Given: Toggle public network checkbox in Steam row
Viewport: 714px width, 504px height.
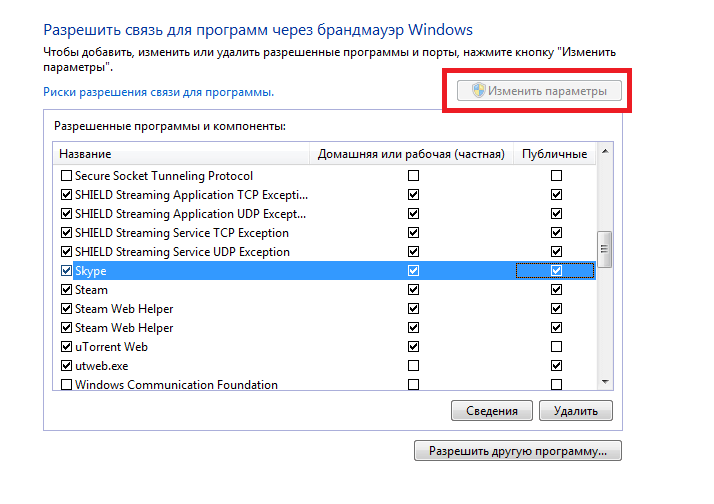Looking at the screenshot, I should point(556,290).
